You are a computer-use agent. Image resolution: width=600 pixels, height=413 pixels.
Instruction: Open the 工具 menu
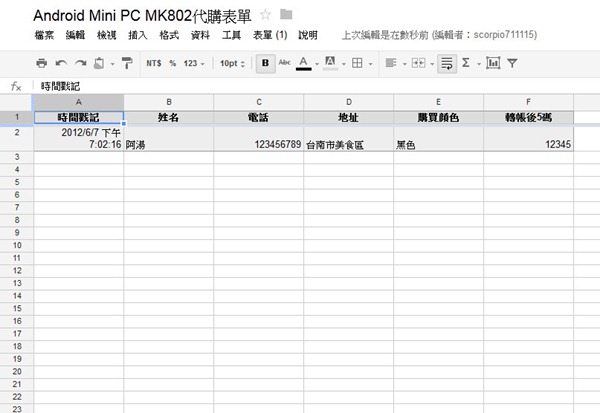pyautogui.click(x=232, y=35)
